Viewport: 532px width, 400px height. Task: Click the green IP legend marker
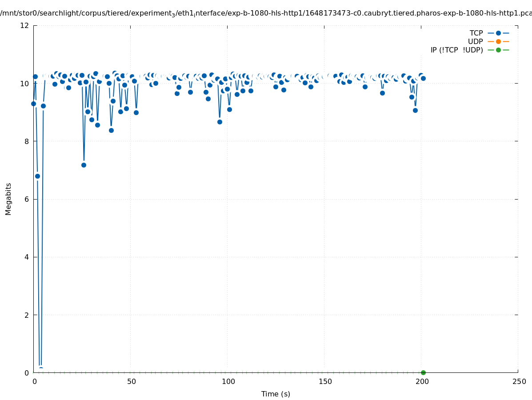[x=498, y=50]
